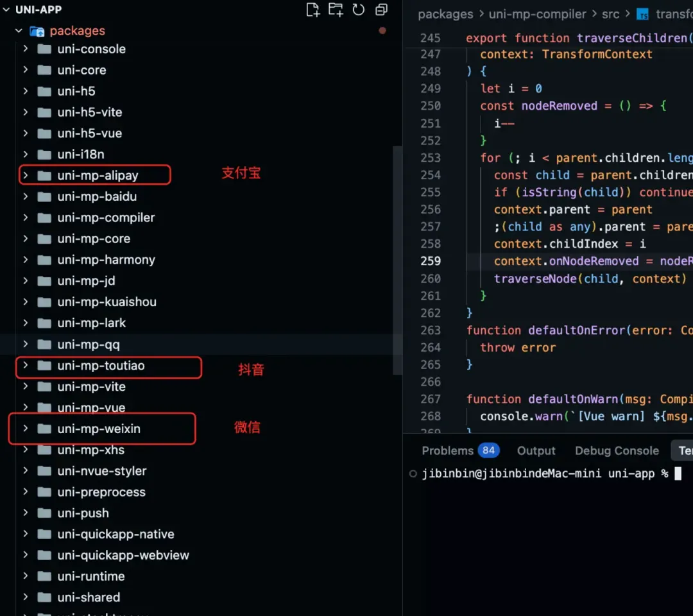Screen dimensions: 693x616
Task: Click the uni-mp-lark folder icon
Action: tap(44, 323)
